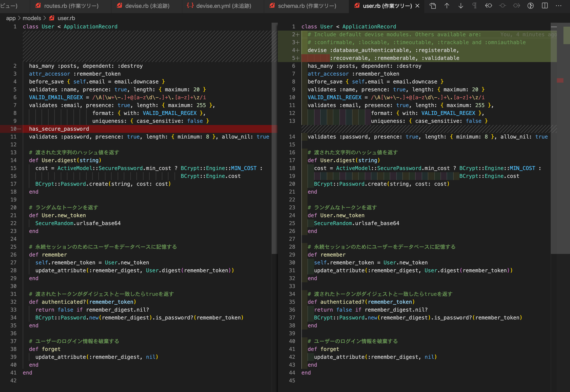Click the left pane vertical scrollbar
The image size is (570, 392).
[x=274, y=138]
